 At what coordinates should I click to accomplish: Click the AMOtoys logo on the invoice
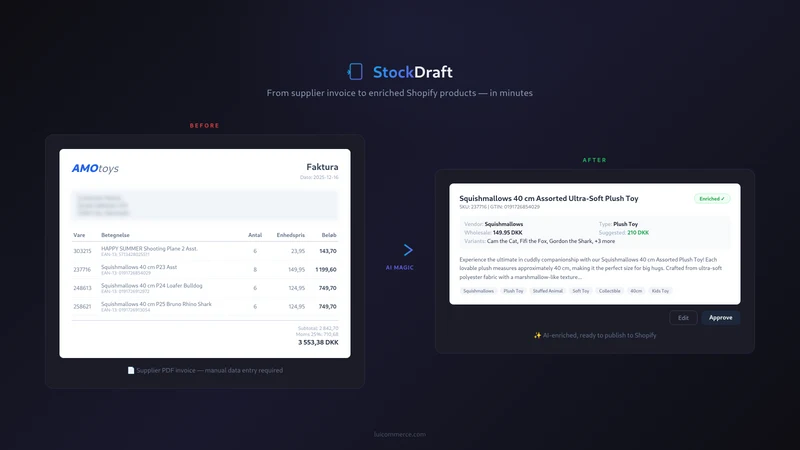[95, 168]
